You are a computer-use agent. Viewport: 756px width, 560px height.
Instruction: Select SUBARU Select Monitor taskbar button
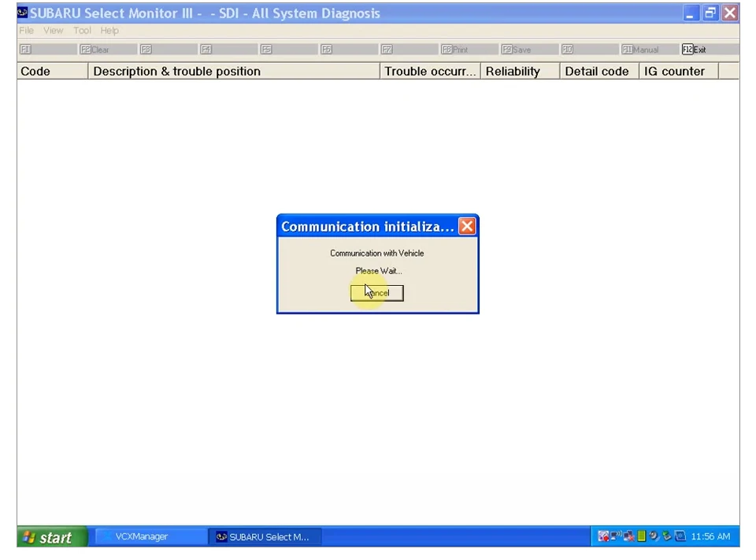click(x=265, y=537)
